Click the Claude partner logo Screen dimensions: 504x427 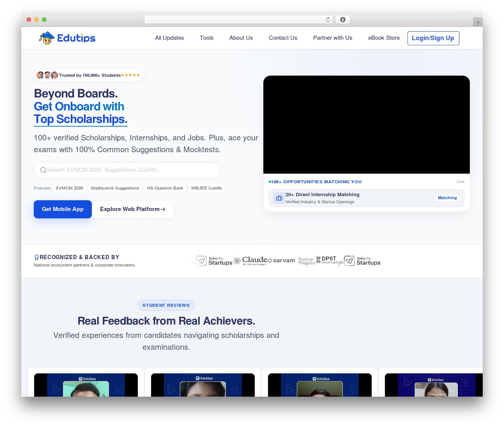[250, 260]
